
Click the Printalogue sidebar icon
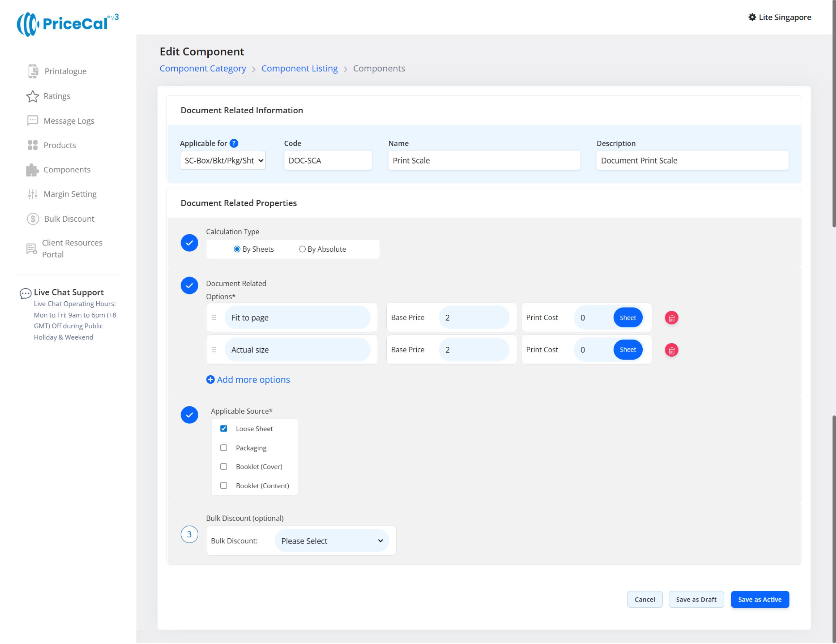33,71
